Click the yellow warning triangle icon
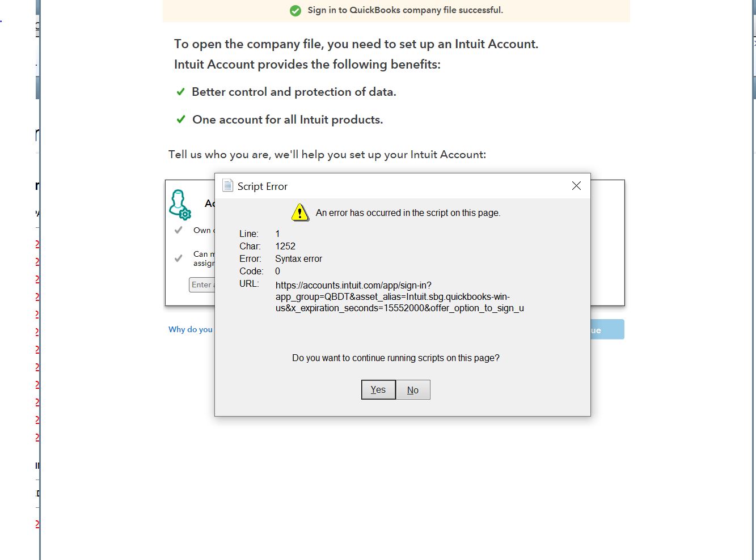Viewport: 756px width, 560px height. tap(299, 213)
